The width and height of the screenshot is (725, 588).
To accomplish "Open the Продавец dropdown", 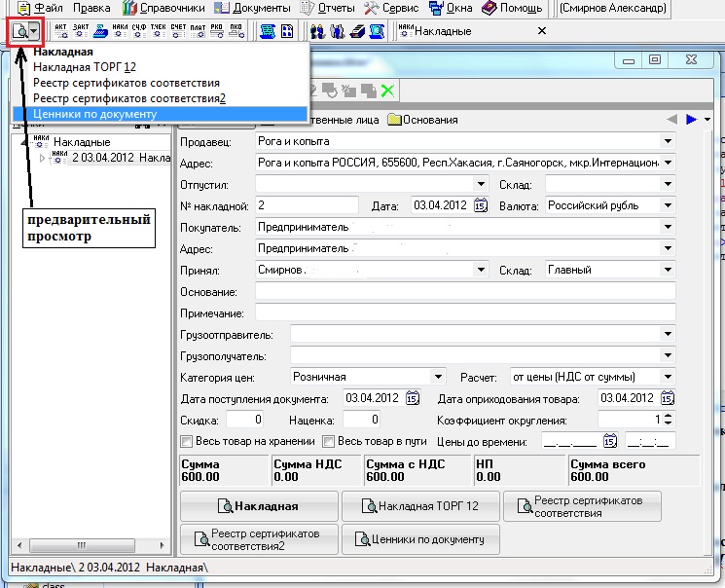I will pos(668,141).
